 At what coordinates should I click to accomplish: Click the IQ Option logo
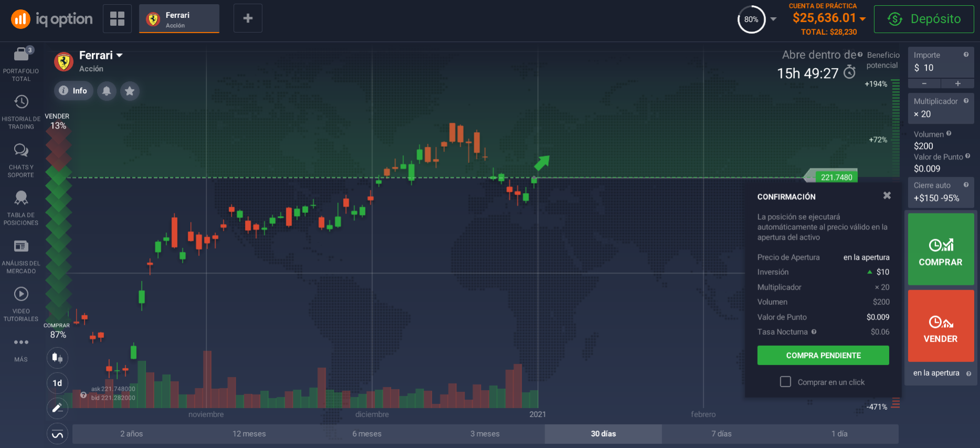(51, 19)
